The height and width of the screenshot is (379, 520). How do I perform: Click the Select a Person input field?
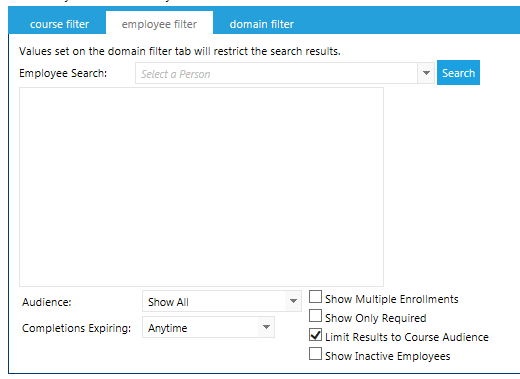point(276,73)
